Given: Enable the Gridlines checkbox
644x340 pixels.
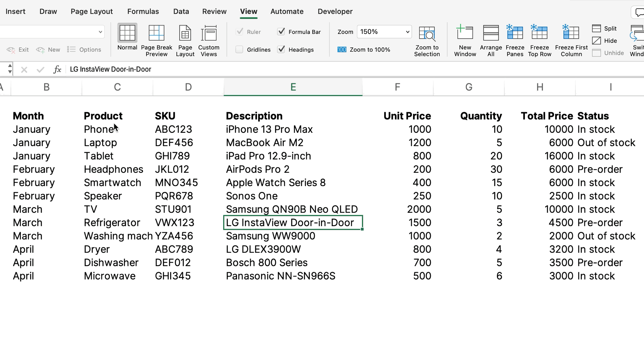Looking at the screenshot, I should 239,50.
